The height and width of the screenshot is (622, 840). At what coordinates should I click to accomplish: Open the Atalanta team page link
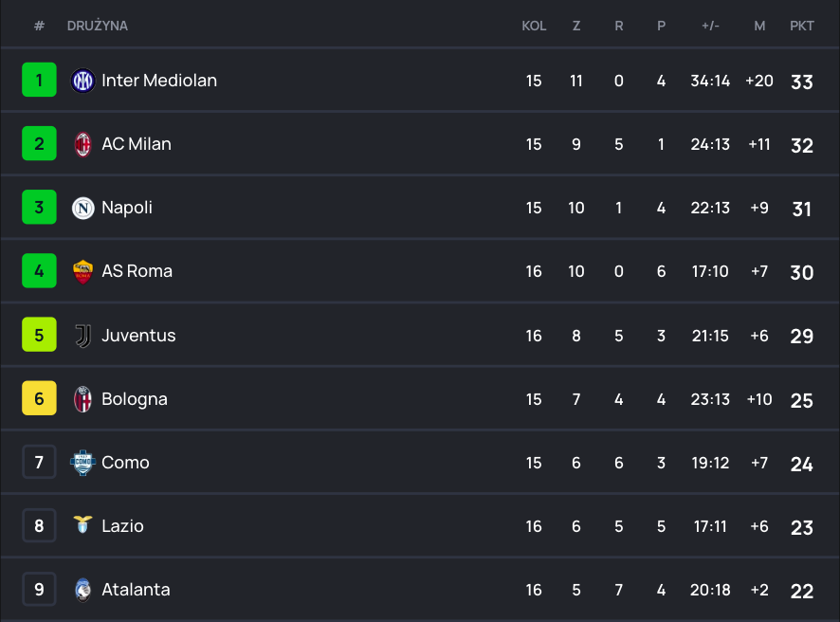(x=136, y=589)
